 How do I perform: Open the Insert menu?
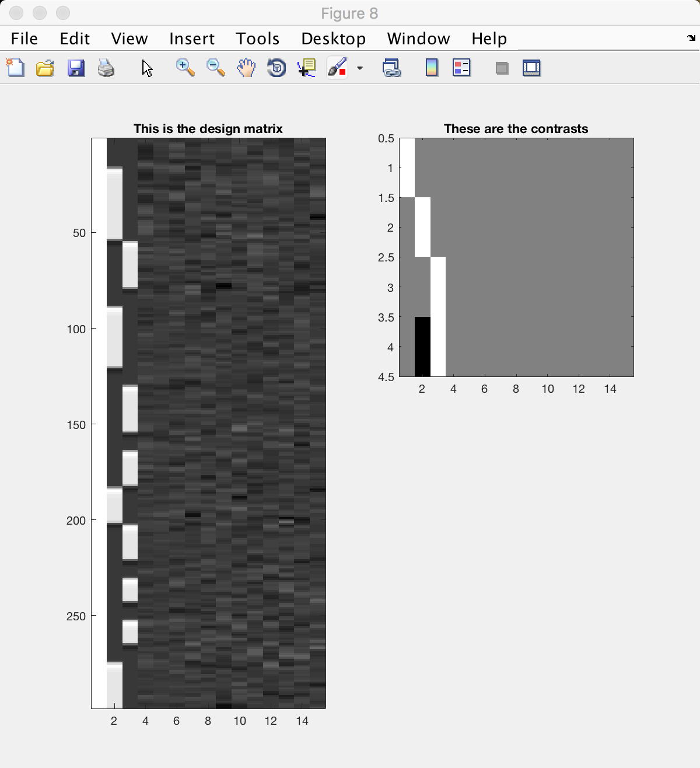tap(192, 39)
